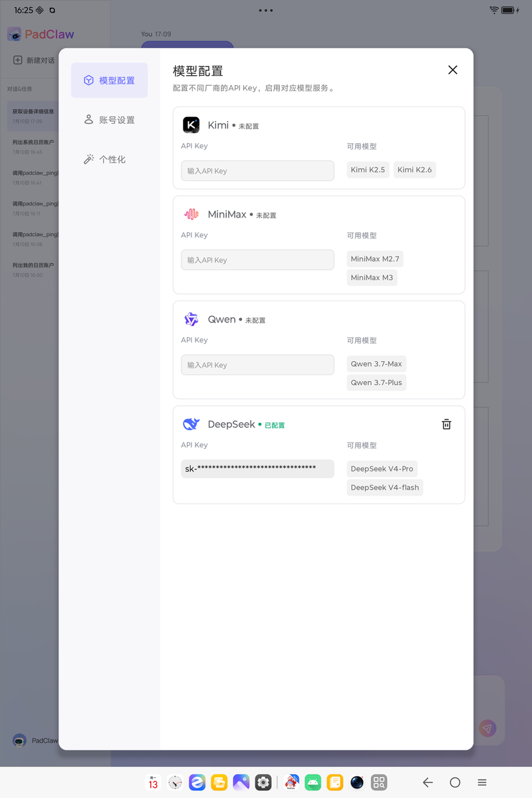
Task: Focus the Qwen API Key input
Action: 257,365
